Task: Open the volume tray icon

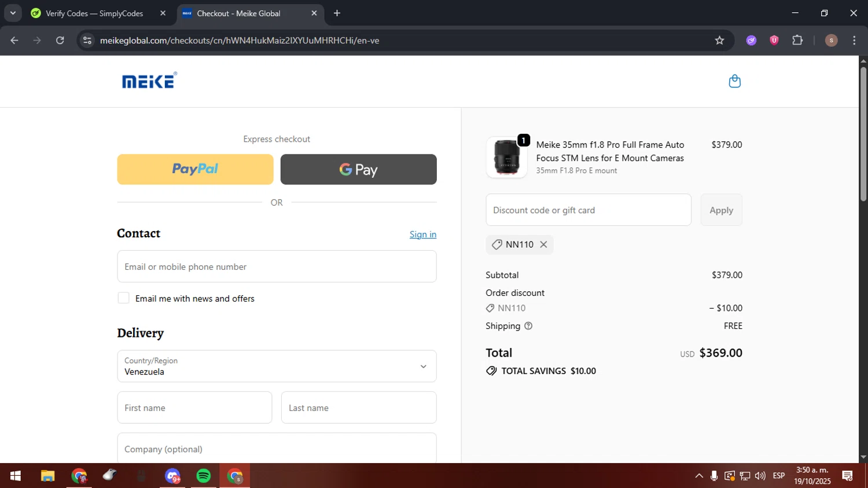Action: click(x=760, y=476)
